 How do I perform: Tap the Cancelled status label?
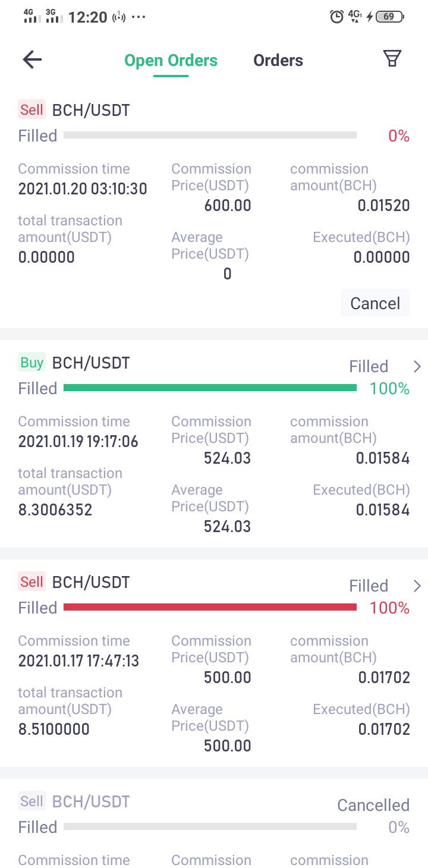[373, 805]
